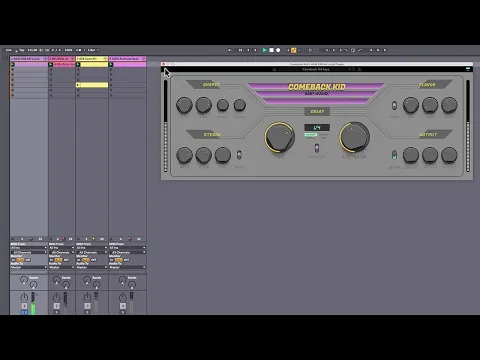Toggle track 4 activator button
The image size is (480, 360).
click(x=123, y=306)
